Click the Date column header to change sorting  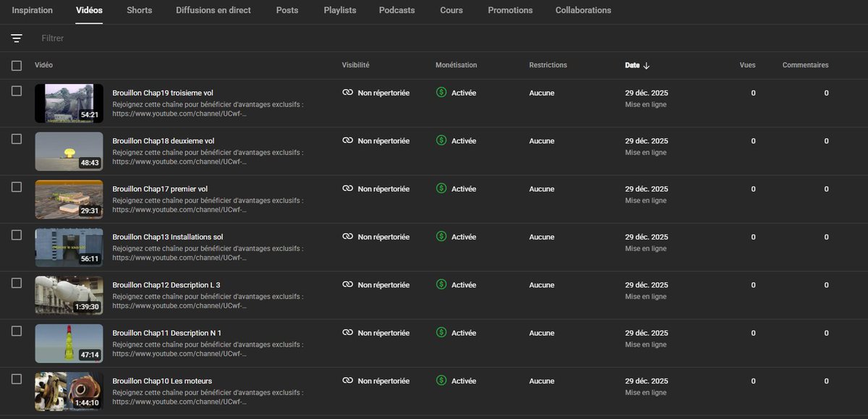[632, 65]
